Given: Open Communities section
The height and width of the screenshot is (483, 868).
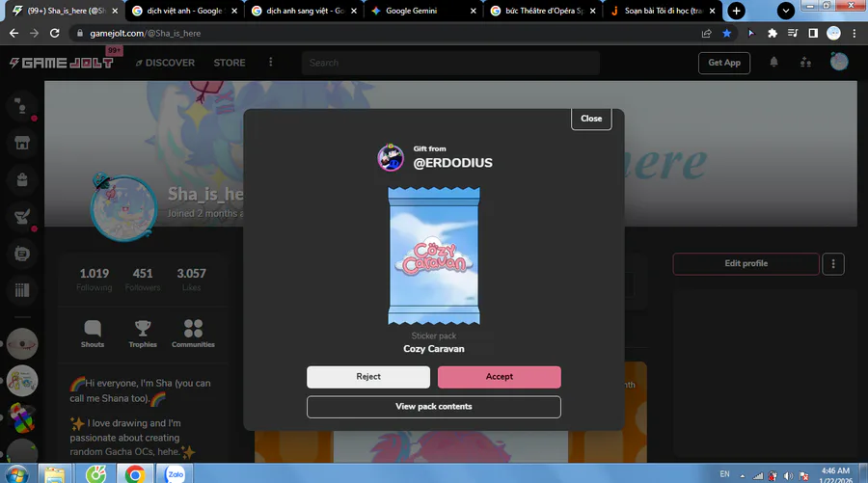Looking at the screenshot, I should point(193,334).
